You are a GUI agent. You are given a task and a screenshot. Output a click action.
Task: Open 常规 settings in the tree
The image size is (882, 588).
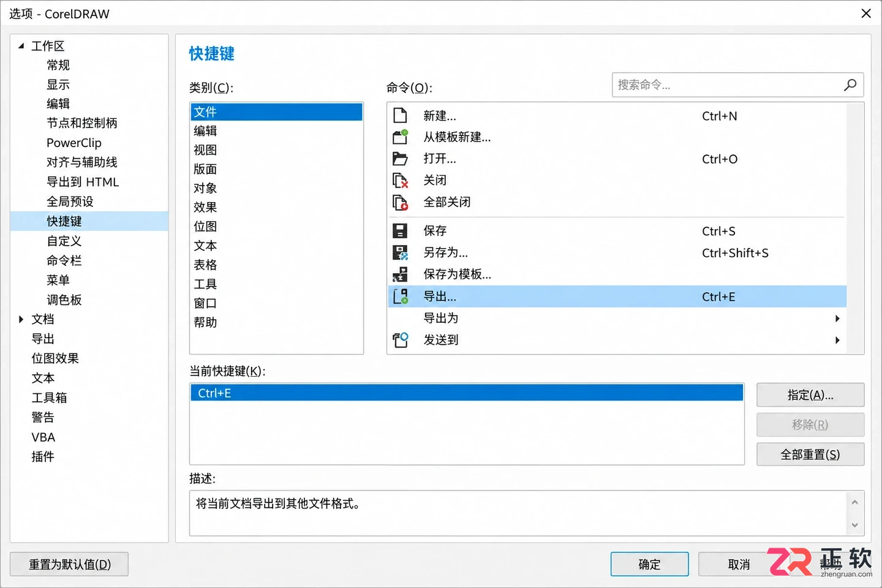click(x=58, y=65)
